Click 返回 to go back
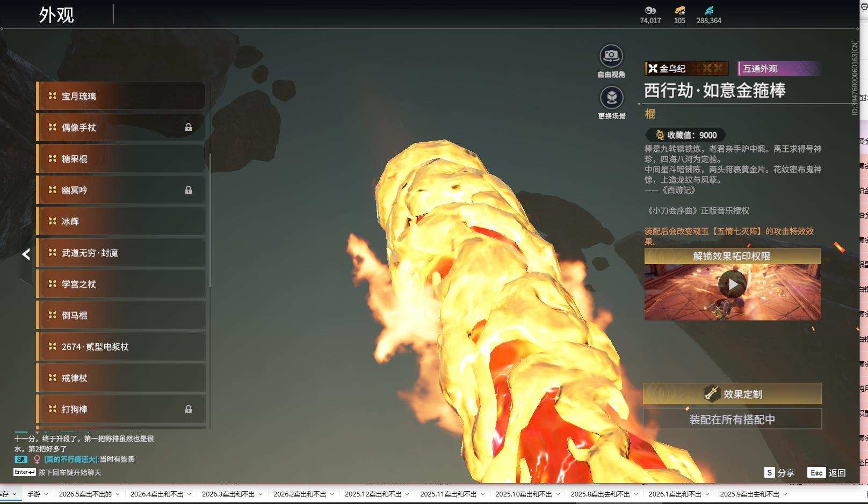The height and width of the screenshot is (504, 868). click(x=837, y=473)
